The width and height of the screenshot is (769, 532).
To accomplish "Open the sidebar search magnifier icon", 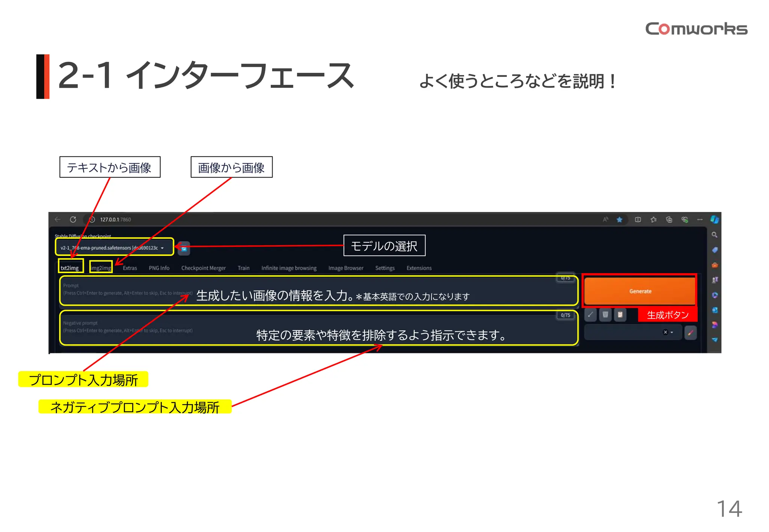I will click(x=714, y=235).
